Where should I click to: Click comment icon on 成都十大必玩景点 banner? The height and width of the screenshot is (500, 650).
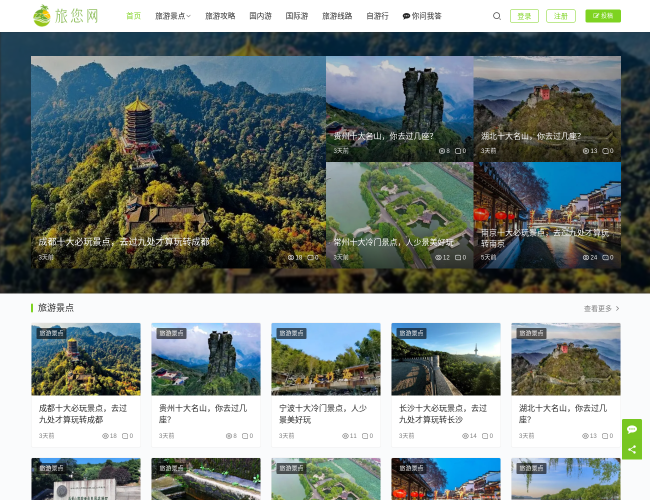tap(310, 257)
